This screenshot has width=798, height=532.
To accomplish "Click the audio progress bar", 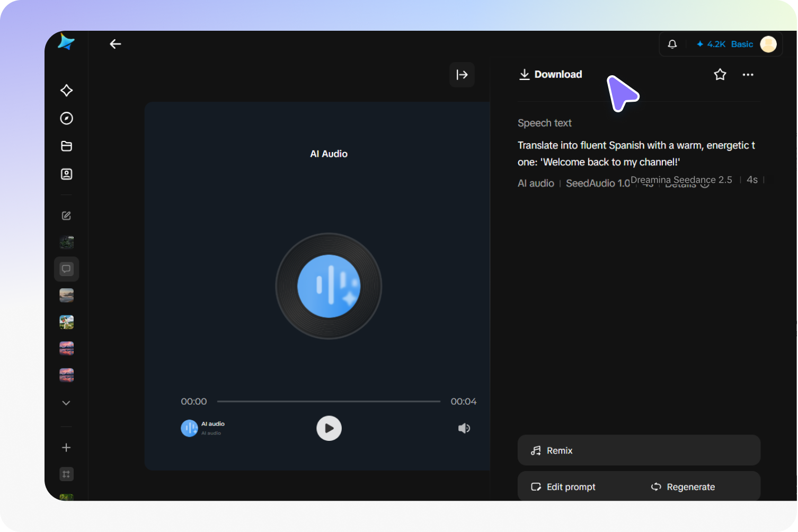I will [329, 402].
